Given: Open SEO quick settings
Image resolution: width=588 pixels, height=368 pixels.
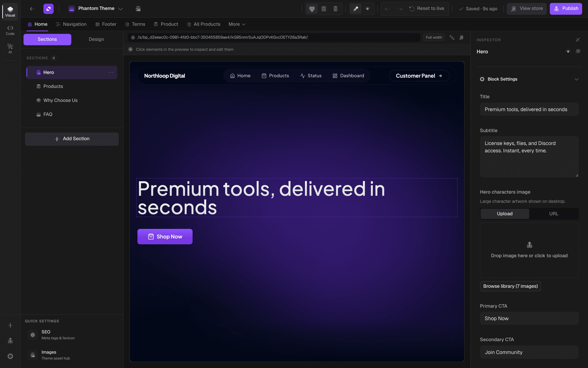Looking at the screenshot, I should 72,335.
